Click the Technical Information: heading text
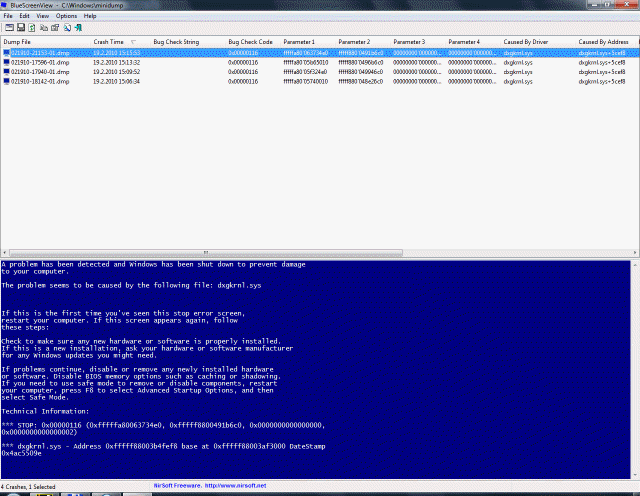Image resolution: width=640 pixels, height=496 pixels. (x=45, y=411)
